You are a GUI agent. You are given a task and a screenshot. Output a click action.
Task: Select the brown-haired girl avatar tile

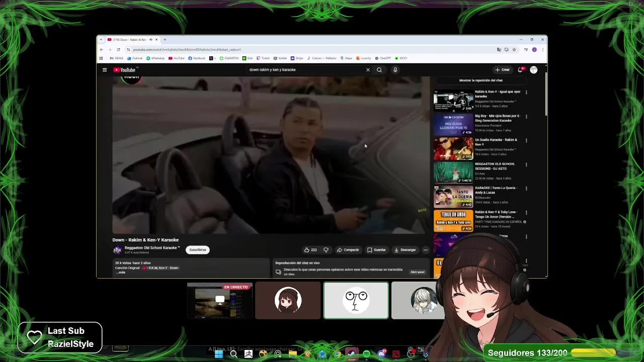(x=288, y=301)
